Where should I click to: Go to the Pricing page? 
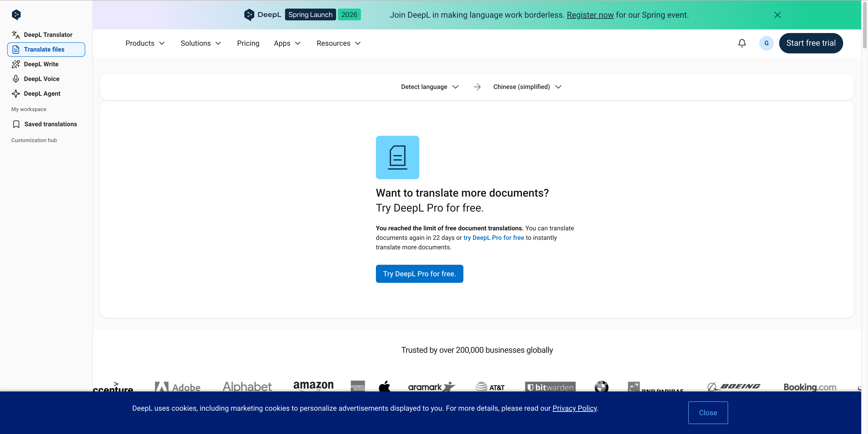248,43
